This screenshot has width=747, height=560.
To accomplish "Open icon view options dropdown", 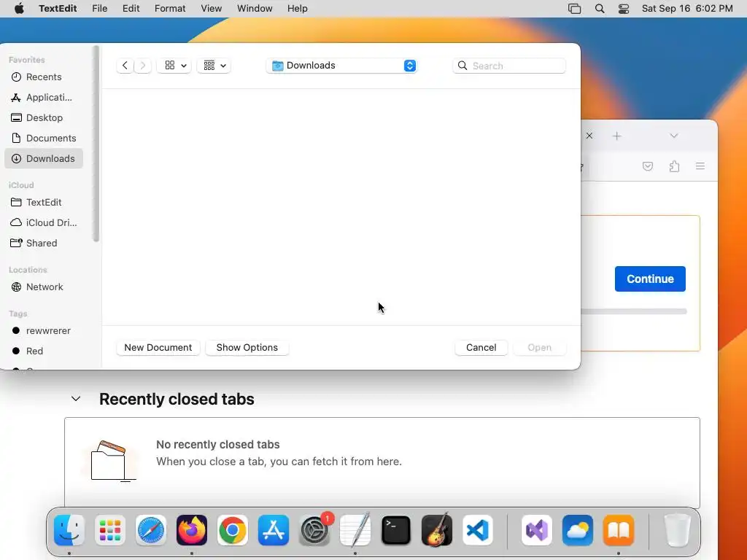I will point(174,65).
